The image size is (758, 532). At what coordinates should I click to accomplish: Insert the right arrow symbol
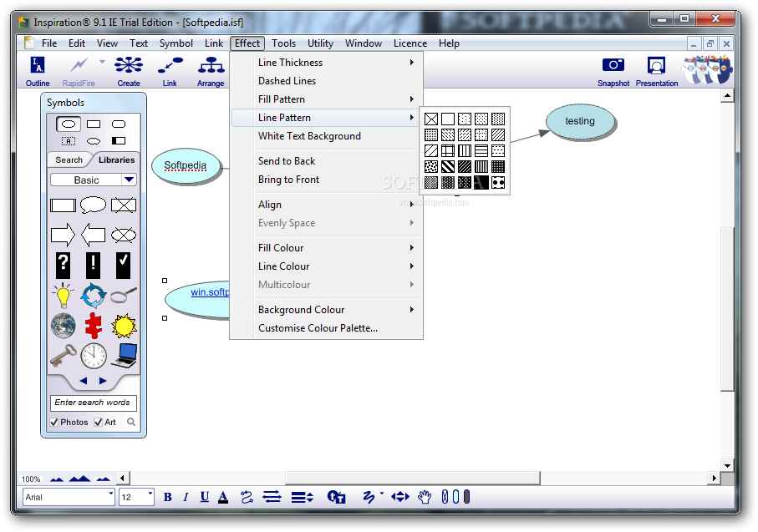coord(63,236)
